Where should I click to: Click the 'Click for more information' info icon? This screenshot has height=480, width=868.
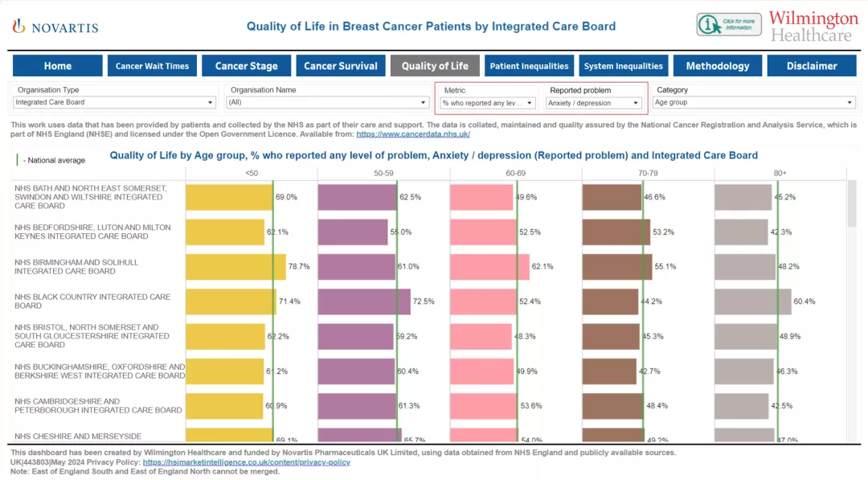point(728,24)
